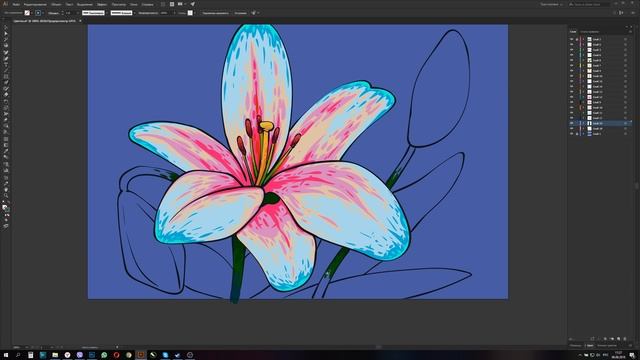
Task: Close the open document tab
Action: point(80,21)
